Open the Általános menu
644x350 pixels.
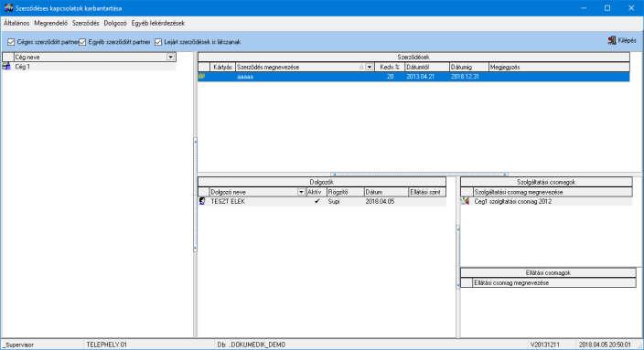(16, 24)
